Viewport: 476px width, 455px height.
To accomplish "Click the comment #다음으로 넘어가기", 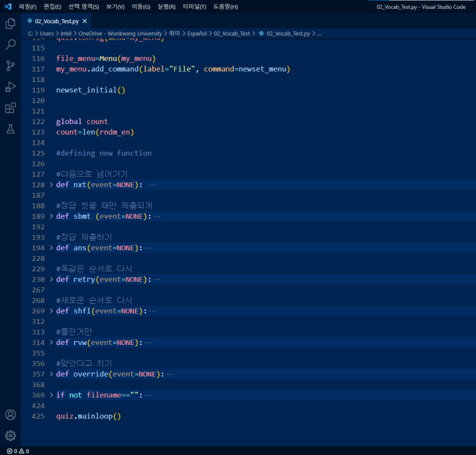I will (x=92, y=174).
